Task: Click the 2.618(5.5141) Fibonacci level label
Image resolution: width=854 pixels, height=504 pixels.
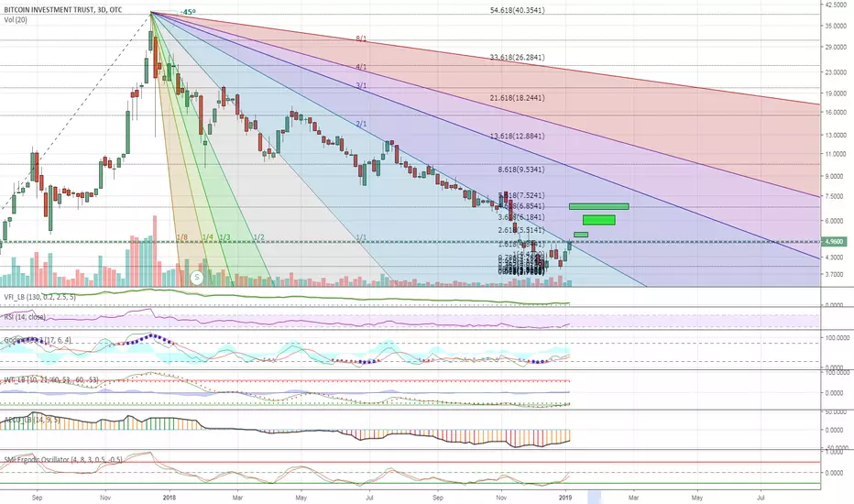Action: tap(521, 231)
